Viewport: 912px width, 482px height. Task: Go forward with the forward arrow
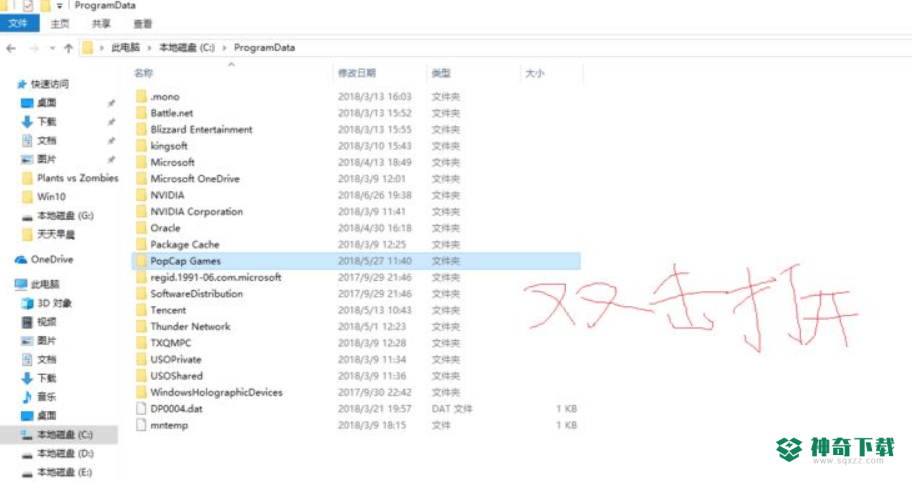click(x=34, y=48)
